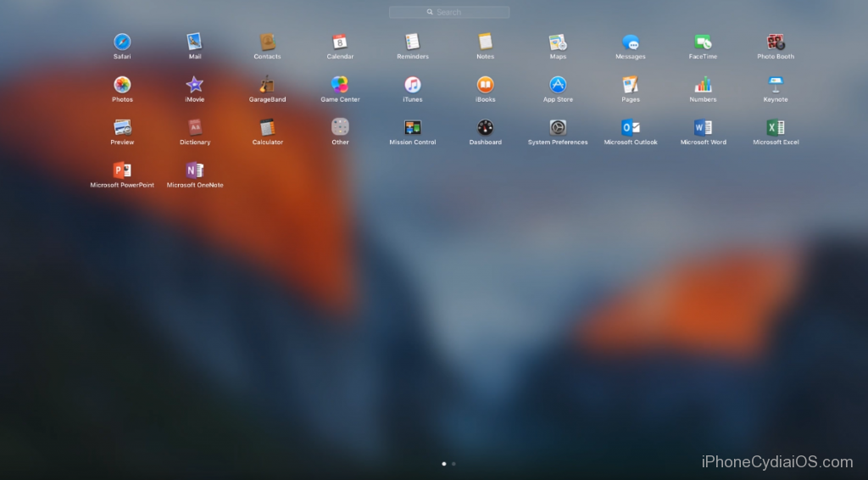Launch Microsoft Excel

coord(776,127)
